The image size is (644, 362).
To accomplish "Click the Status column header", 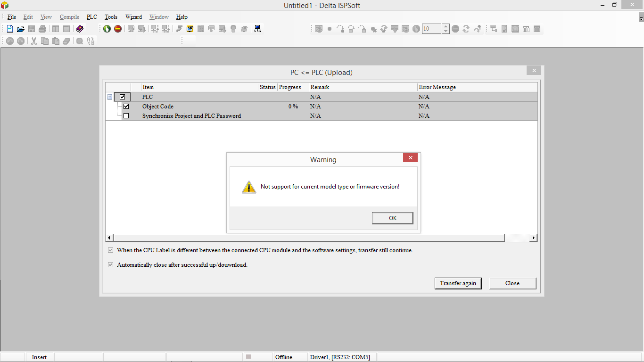I will tap(267, 87).
